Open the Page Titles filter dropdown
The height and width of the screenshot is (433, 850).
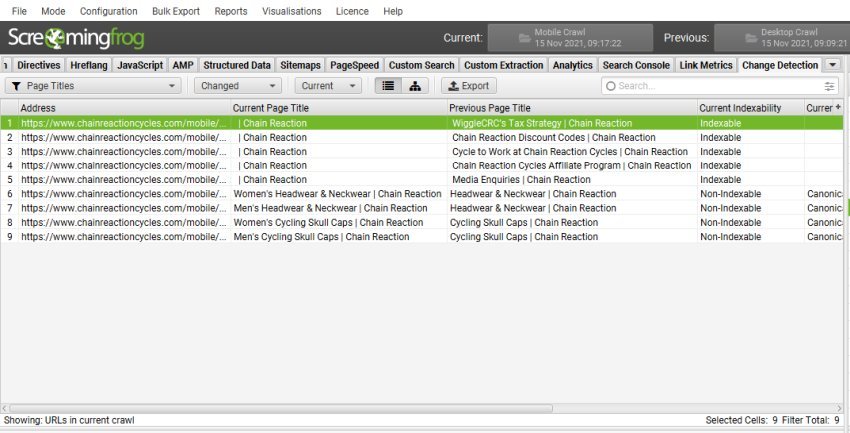[x=94, y=86]
